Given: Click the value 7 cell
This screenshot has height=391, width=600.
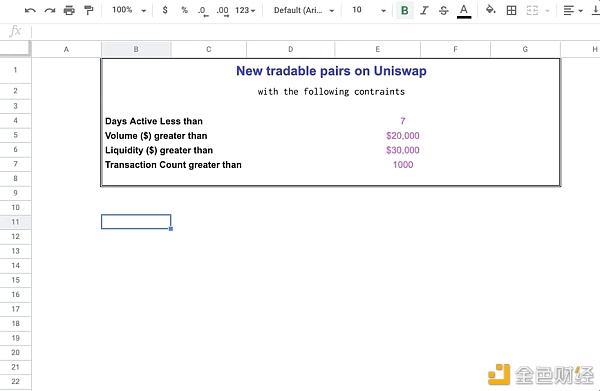Looking at the screenshot, I should [x=403, y=121].
